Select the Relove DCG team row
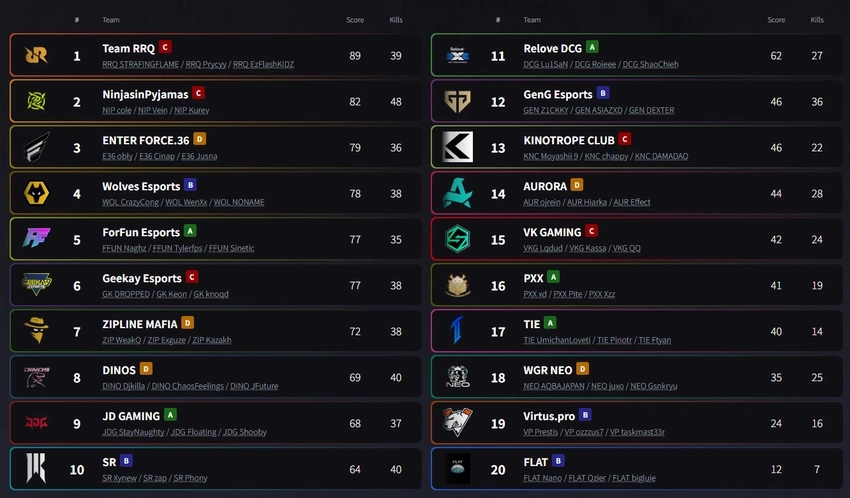 pos(637,55)
